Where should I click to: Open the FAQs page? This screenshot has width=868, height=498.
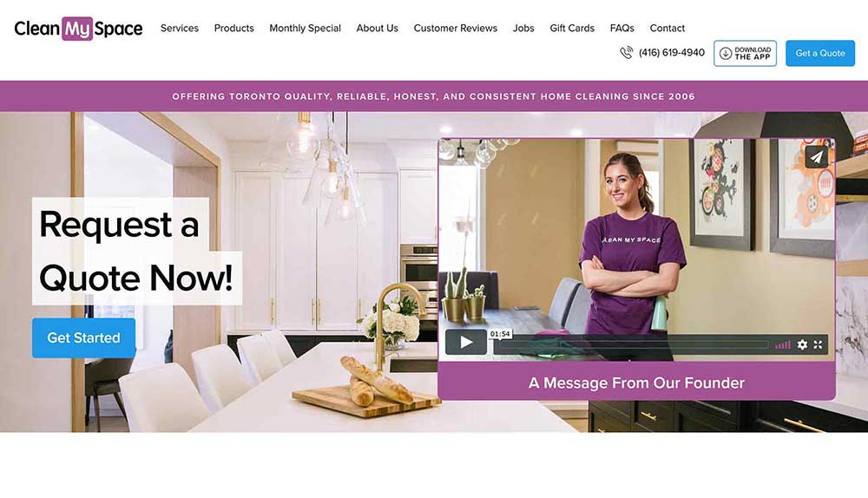622,29
